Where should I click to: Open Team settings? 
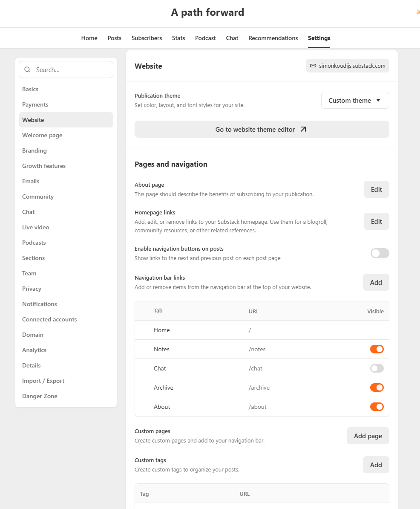[x=66, y=273]
